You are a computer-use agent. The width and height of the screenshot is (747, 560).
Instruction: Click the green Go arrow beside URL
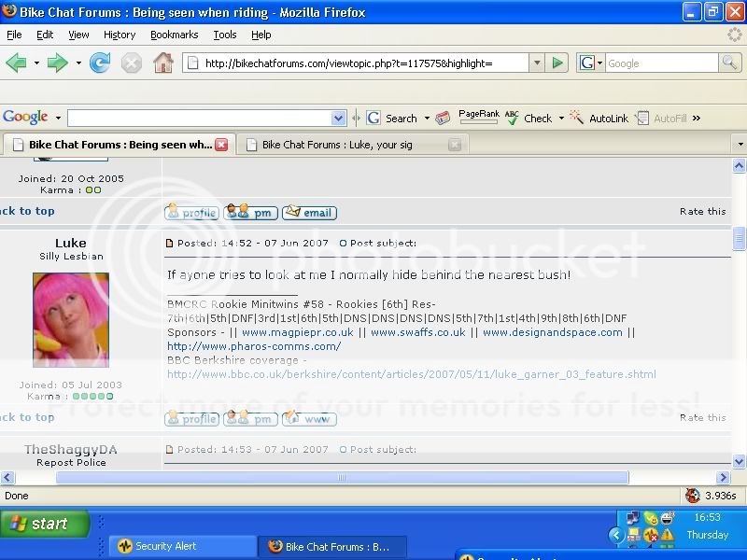click(x=558, y=63)
